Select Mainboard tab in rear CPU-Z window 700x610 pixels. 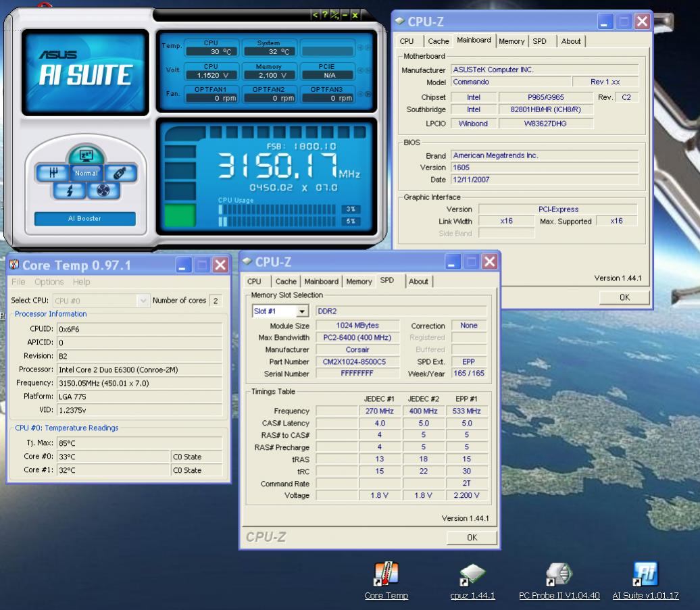coord(474,40)
